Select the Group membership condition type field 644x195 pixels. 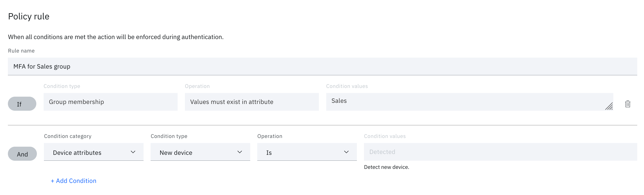tap(110, 102)
